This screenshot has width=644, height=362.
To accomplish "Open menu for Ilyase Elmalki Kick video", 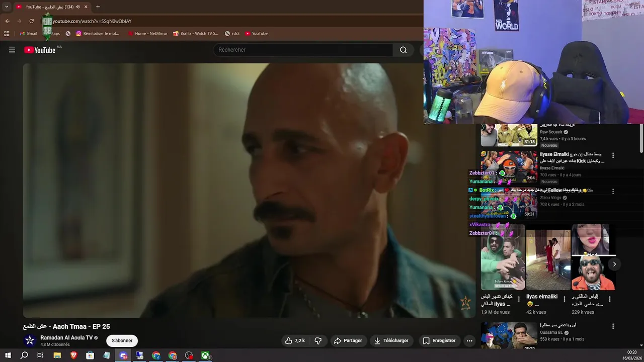I will pos(613,155).
